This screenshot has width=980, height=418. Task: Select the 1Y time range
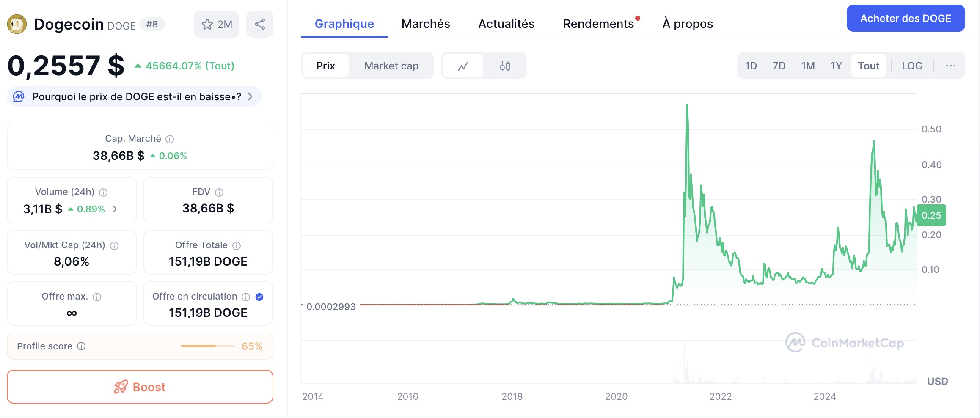836,66
